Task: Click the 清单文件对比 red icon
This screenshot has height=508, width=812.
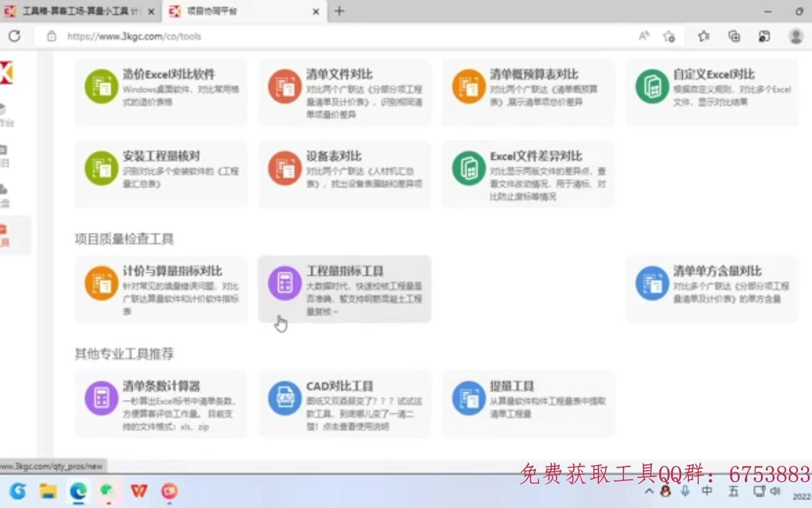Action: 285,86
